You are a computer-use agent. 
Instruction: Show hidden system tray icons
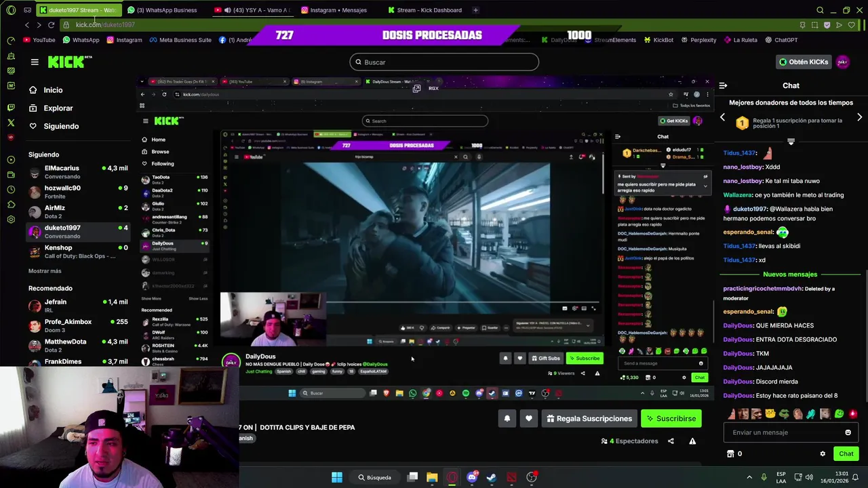[749, 477]
